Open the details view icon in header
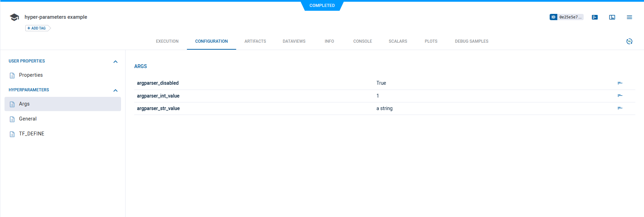Viewport: 644px width, 217px height. tap(595, 17)
